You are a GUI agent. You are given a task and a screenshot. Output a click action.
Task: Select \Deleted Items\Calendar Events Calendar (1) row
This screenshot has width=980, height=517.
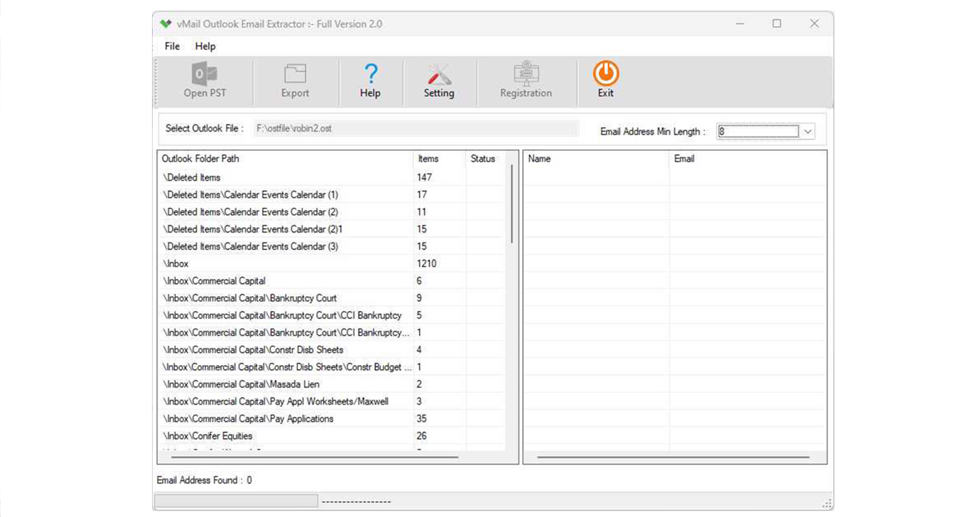pos(331,195)
